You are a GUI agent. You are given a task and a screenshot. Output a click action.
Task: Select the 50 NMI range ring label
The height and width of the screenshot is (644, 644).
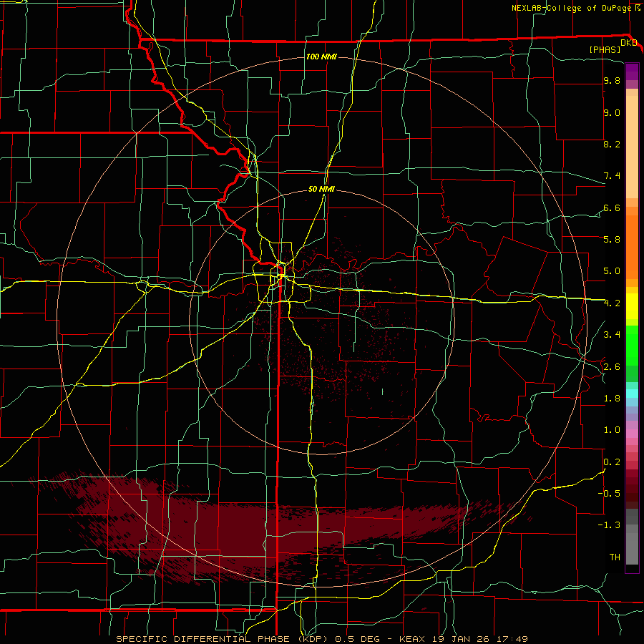tap(321, 189)
